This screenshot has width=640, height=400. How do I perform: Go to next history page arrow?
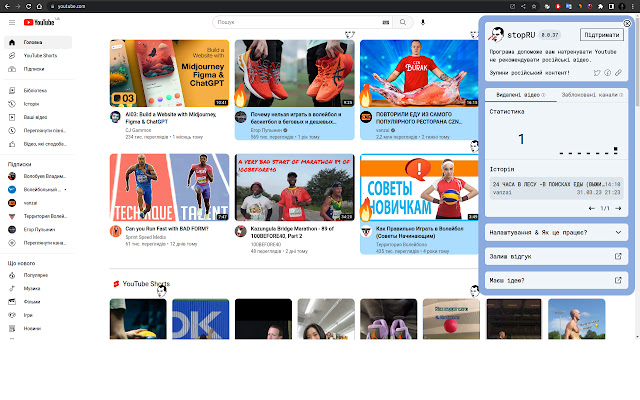(x=618, y=208)
